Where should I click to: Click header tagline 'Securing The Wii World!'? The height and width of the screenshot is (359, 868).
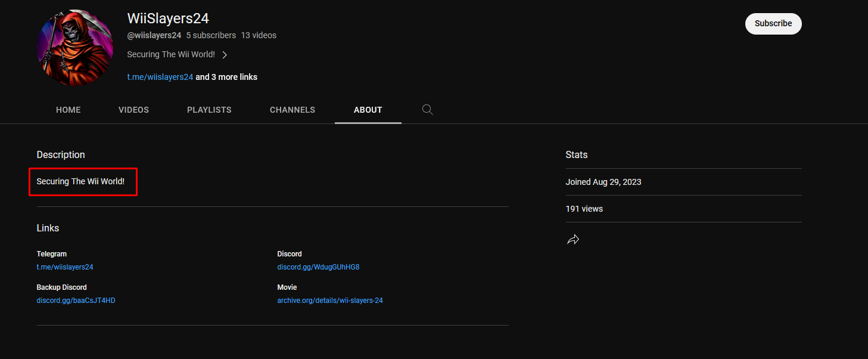[171, 54]
